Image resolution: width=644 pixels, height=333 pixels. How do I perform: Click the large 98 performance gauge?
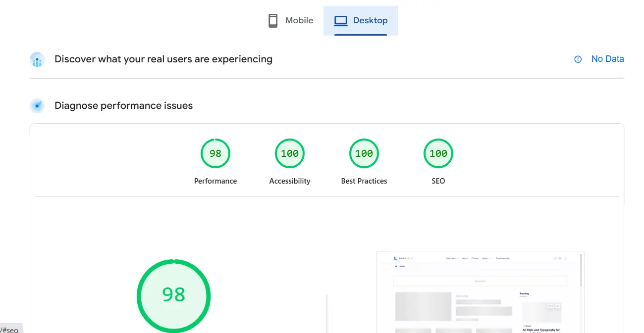point(173,296)
